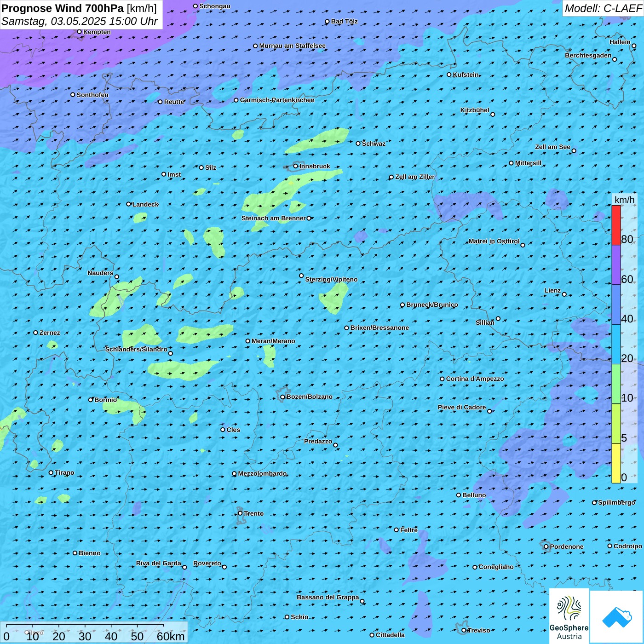Screen dimensions: 644x644
Task: Click the Kitzbühel location dot
Action: 493,115
